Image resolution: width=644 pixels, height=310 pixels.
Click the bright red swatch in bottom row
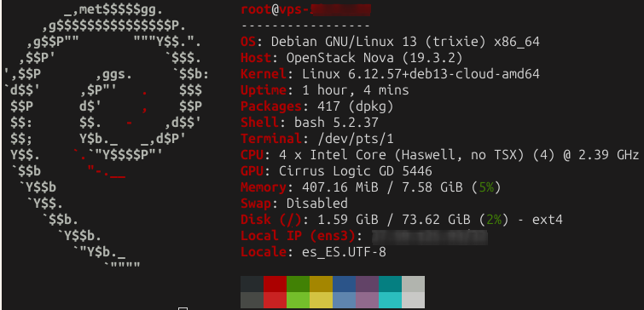click(275, 300)
